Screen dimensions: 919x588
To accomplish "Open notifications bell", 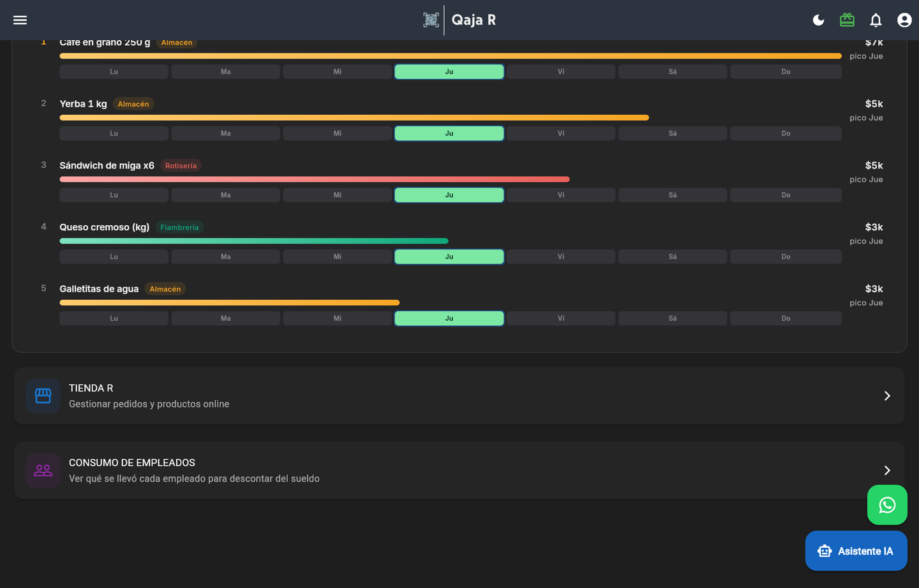I will pyautogui.click(x=876, y=20).
